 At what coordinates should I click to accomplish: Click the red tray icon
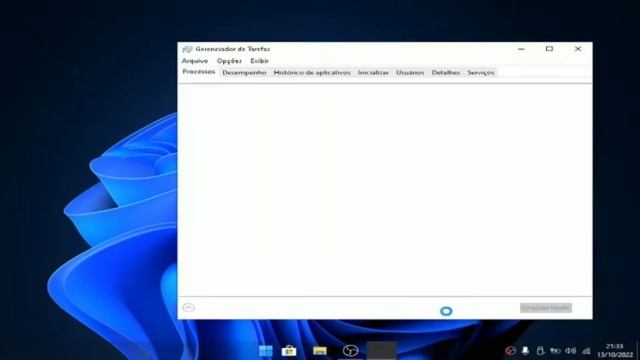(x=510, y=351)
